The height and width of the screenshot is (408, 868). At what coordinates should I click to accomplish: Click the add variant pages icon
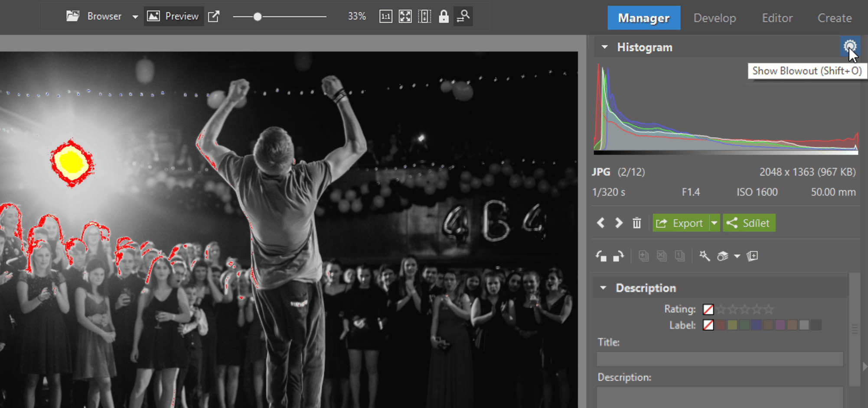tap(643, 256)
